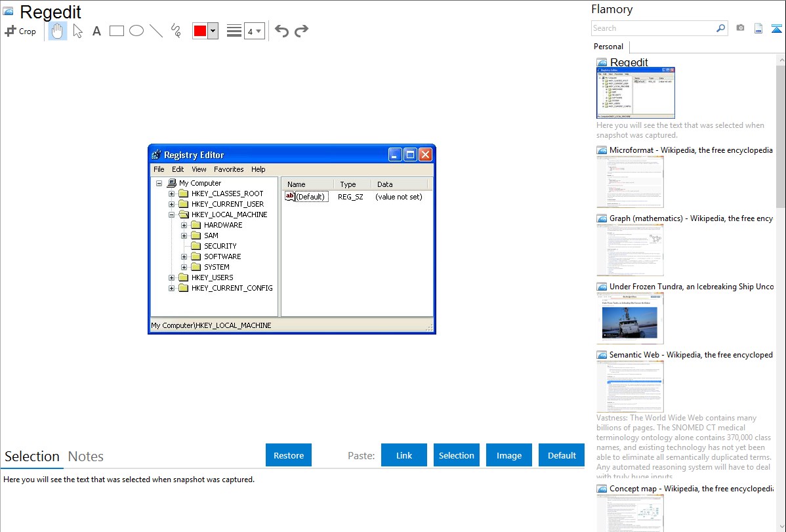Viewport: 786px width, 532px height.
Task: Click the Microformat - Wikipedia title
Action: 691,150
